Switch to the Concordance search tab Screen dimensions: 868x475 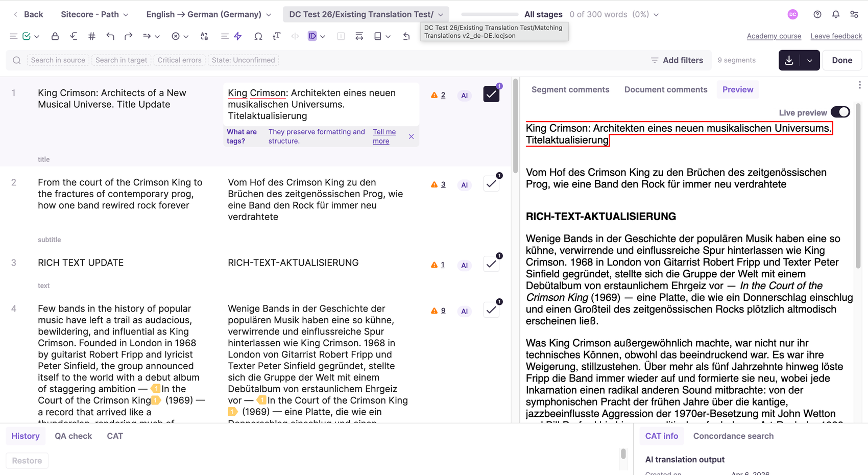pyautogui.click(x=733, y=436)
